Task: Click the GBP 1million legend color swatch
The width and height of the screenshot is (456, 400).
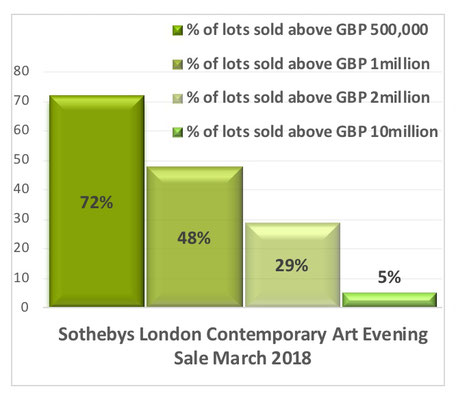Action: coord(178,65)
